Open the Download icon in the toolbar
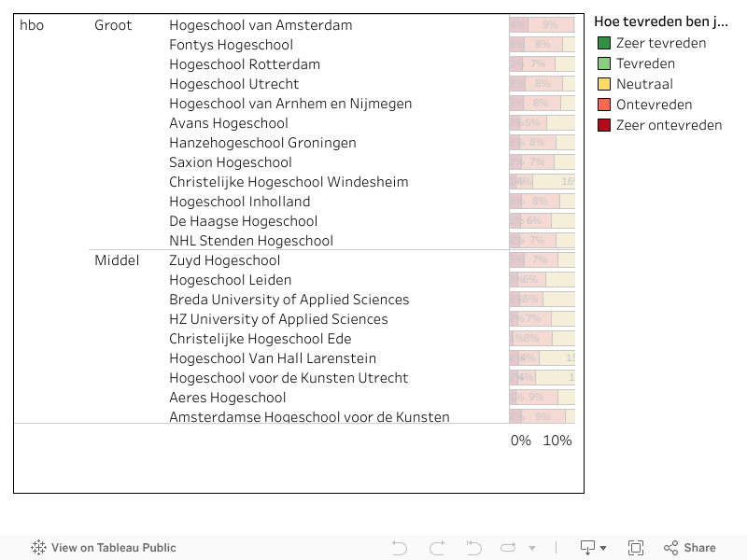The width and height of the screenshot is (747, 560). (x=588, y=548)
